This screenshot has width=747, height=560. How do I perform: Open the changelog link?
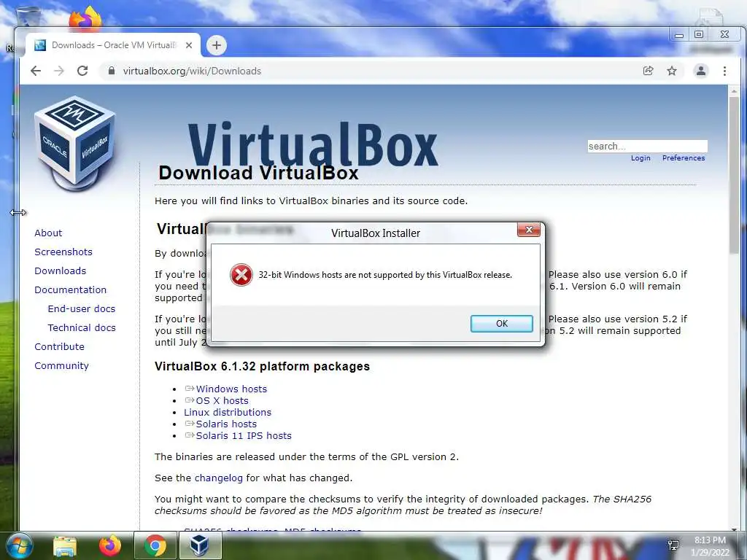click(219, 478)
